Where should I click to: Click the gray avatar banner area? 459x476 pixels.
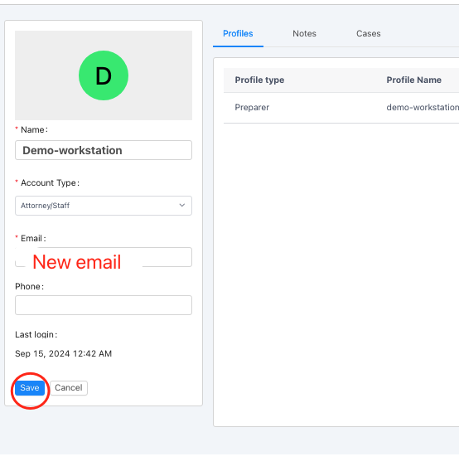click(104, 75)
